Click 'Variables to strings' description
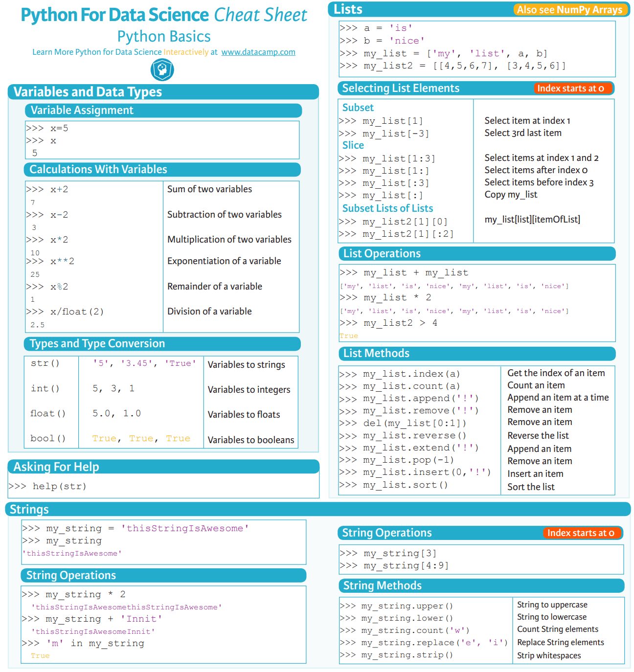The height and width of the screenshot is (672, 634). pos(246,364)
